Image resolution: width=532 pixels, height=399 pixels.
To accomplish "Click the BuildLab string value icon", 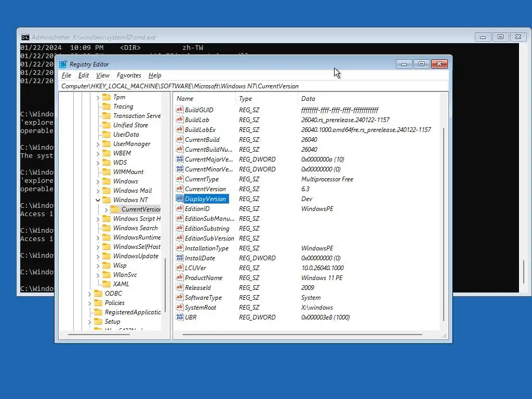I will [x=179, y=119].
